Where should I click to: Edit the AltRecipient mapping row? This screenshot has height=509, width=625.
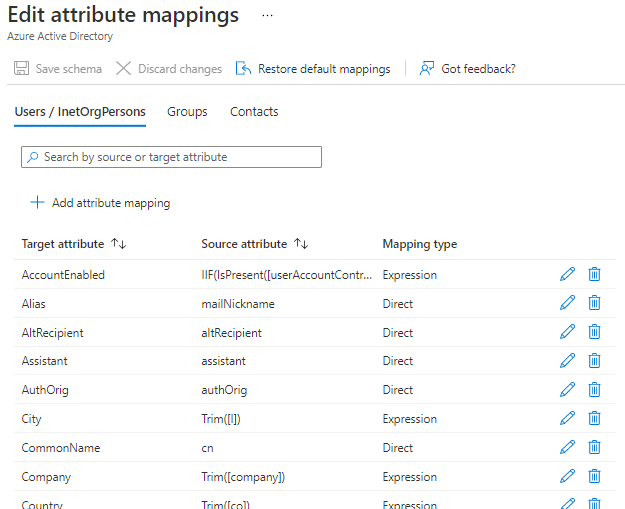567,332
